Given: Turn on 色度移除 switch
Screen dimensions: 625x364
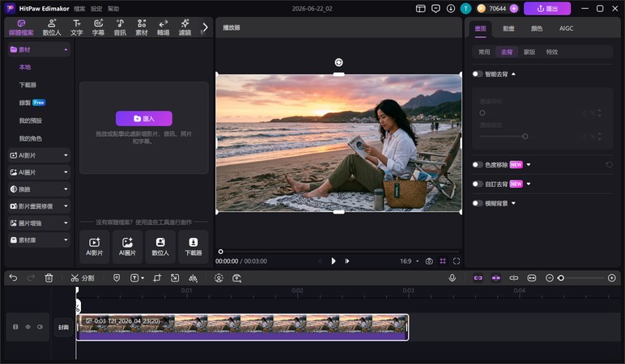Looking at the screenshot, I should (x=477, y=164).
